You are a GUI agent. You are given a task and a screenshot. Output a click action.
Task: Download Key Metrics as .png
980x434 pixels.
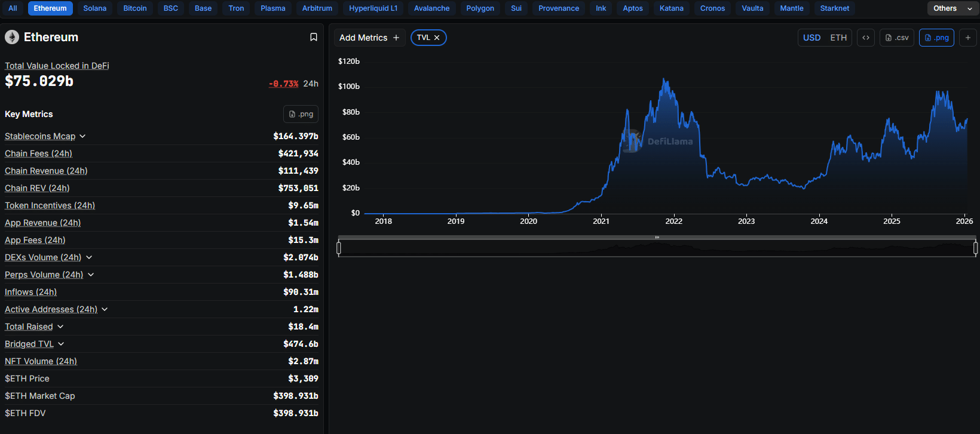(301, 114)
